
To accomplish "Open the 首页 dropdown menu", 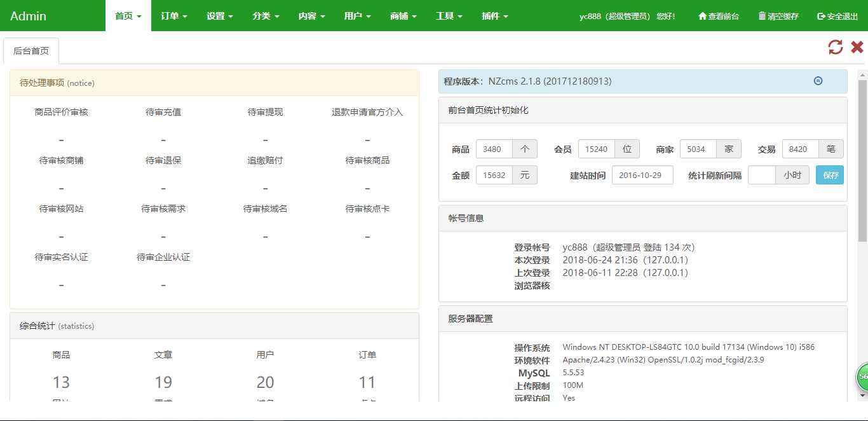I will point(128,16).
